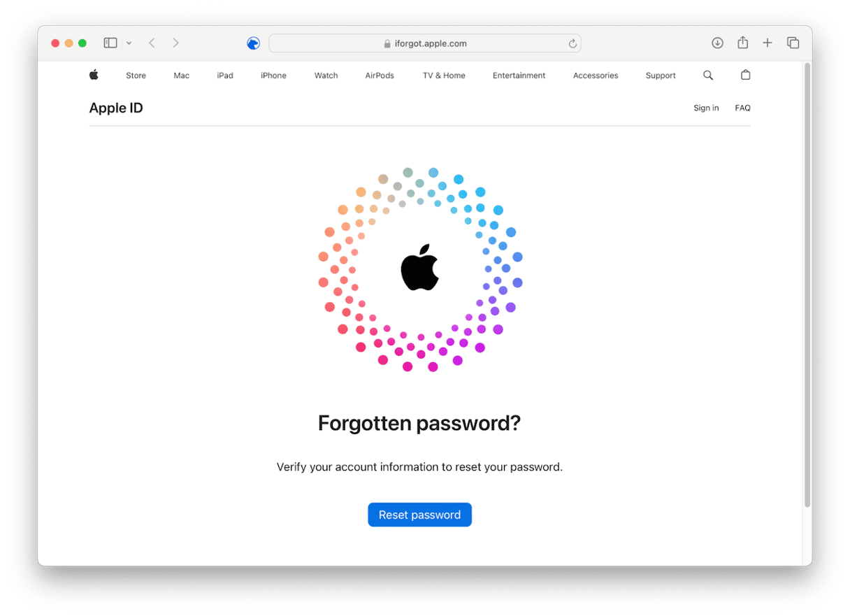Open a new tab with plus icon

pyautogui.click(x=768, y=43)
